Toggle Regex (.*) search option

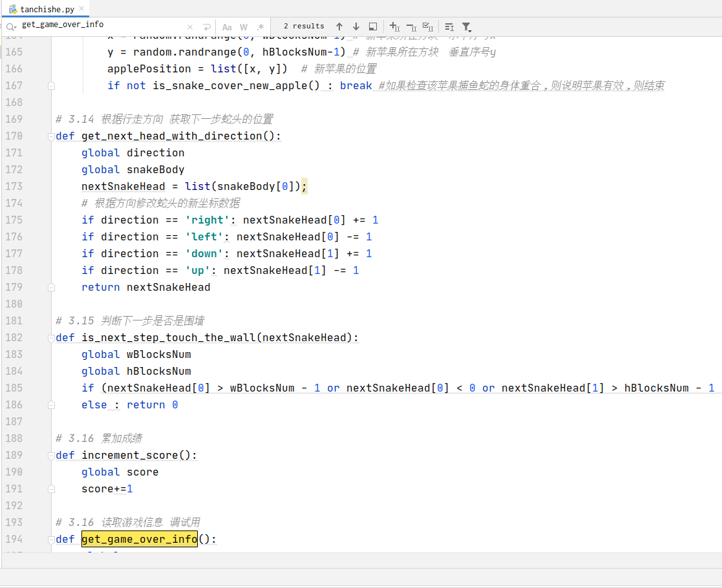point(260,27)
